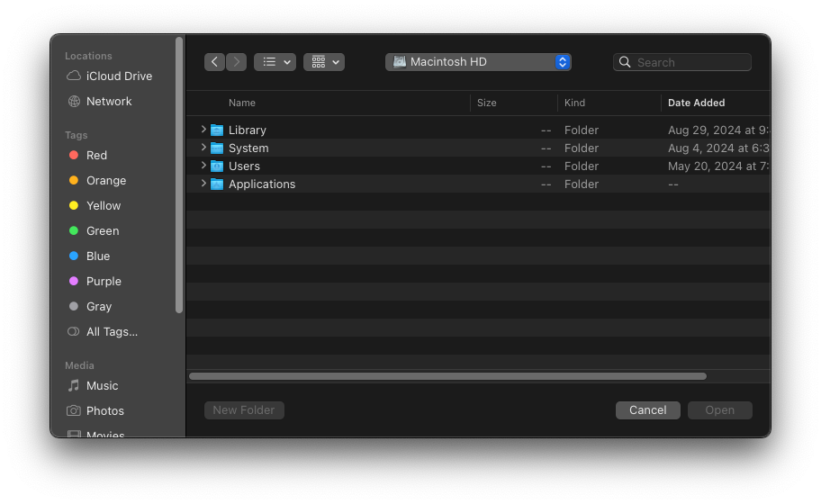
Task: Open the grouping options dropdown
Action: [324, 62]
